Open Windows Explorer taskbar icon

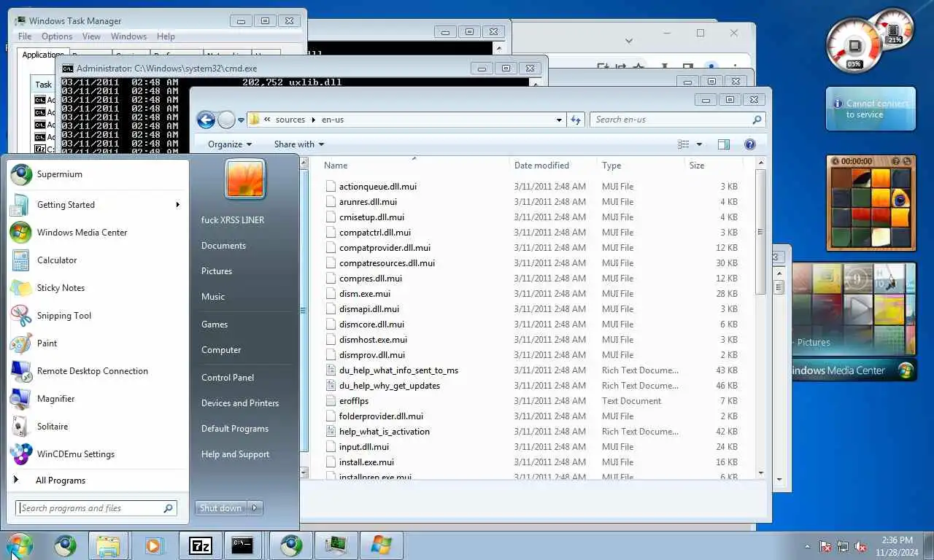[108, 545]
